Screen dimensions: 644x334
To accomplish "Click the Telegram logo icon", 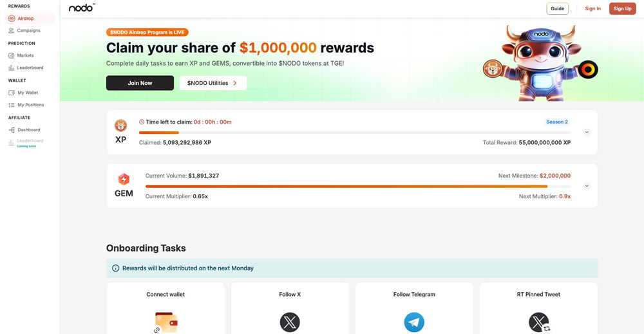I will [x=414, y=322].
